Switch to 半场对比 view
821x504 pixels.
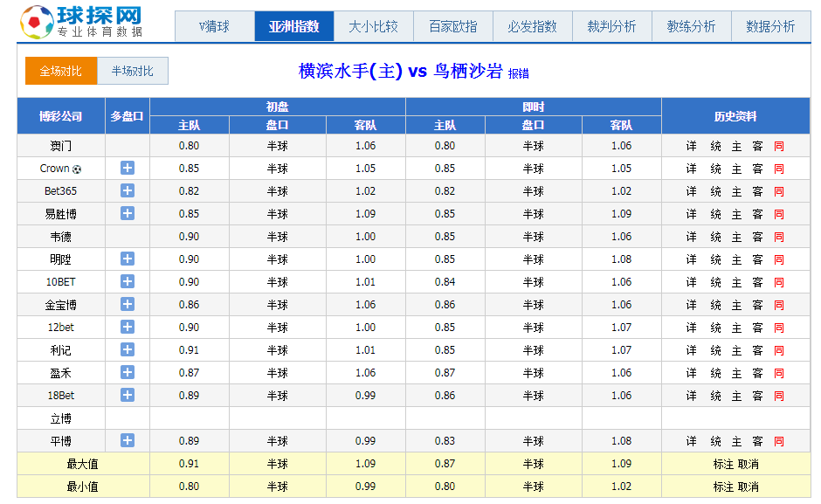(x=133, y=71)
